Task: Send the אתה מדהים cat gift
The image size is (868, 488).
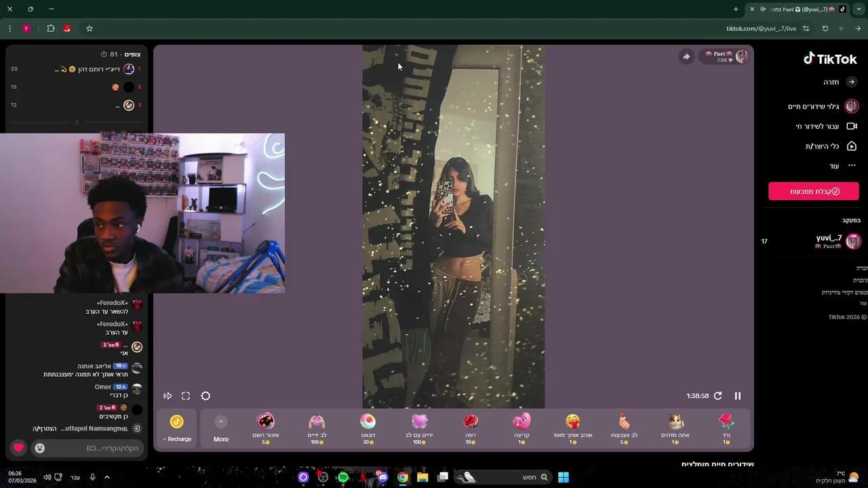Action: pos(675,428)
